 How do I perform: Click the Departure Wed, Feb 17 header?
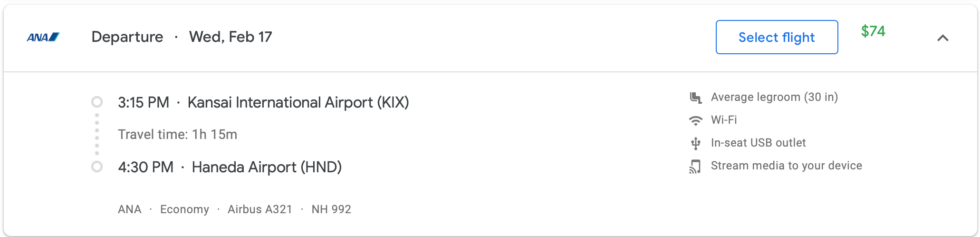point(182,37)
